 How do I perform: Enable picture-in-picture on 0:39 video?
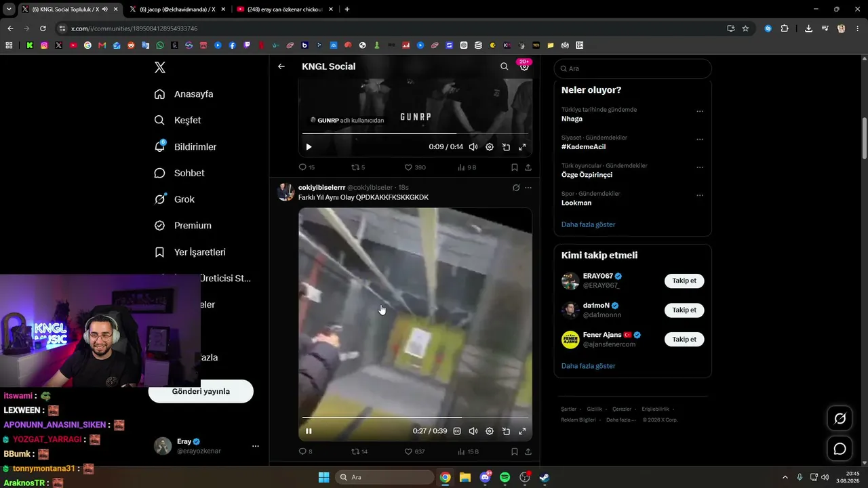[506, 431]
